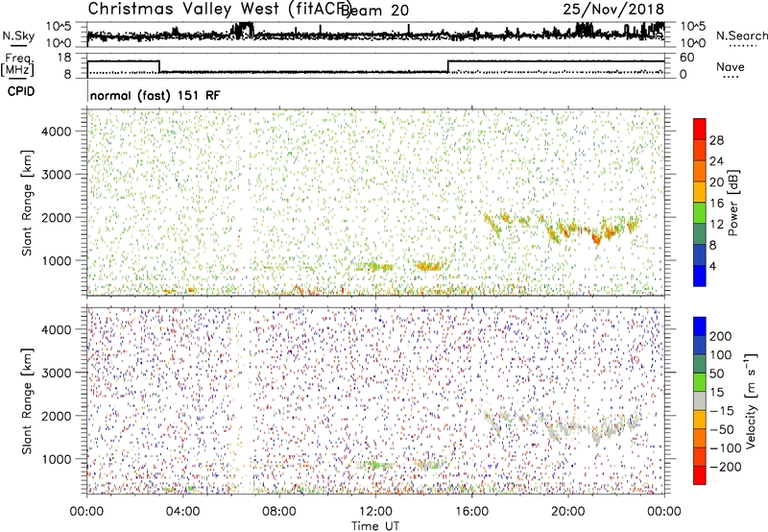Click the velocity panel 'Slant Range [km]' label
768x532 pixels.
tap(27, 400)
